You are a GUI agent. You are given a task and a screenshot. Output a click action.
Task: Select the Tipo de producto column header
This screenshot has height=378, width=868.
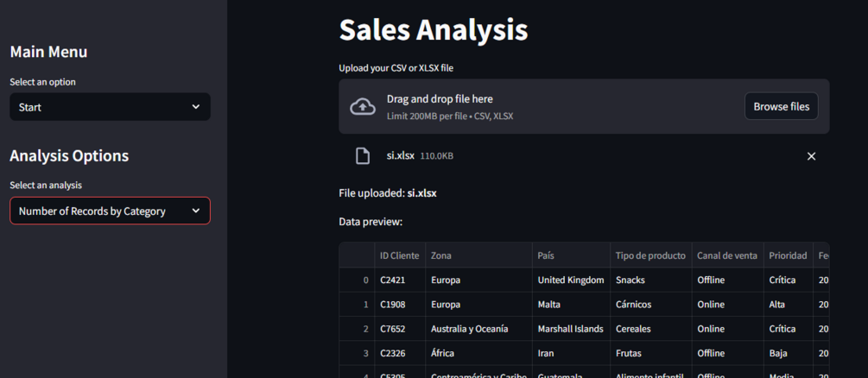(650, 255)
